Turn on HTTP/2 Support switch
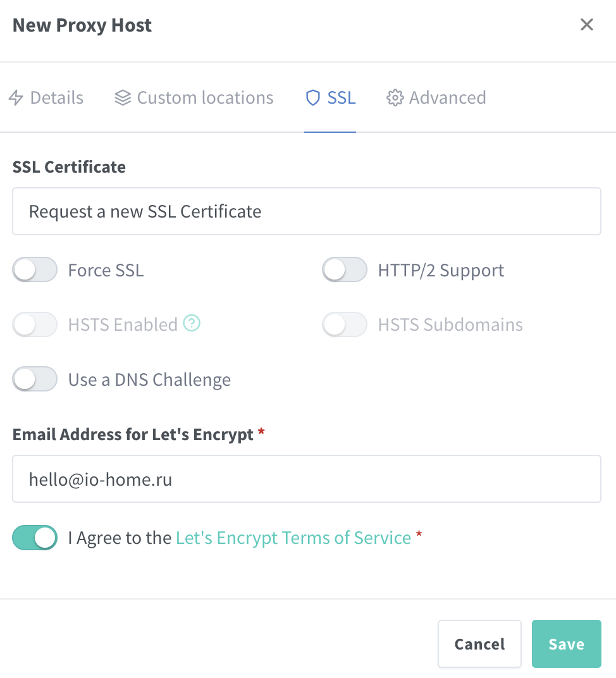 click(345, 270)
